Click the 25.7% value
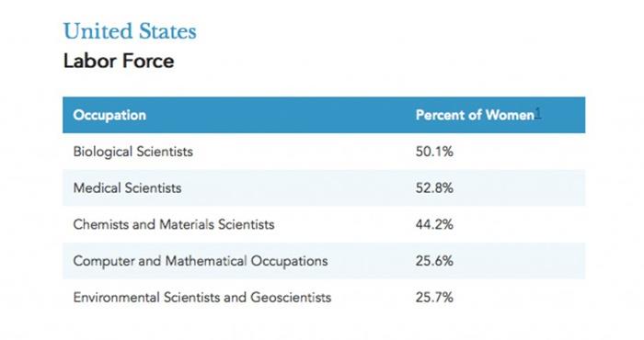Viewport: 644px width, 340px height. 434,298
